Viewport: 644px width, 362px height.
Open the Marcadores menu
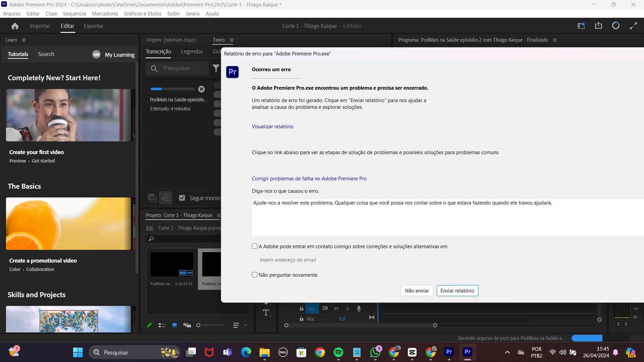tap(105, 14)
